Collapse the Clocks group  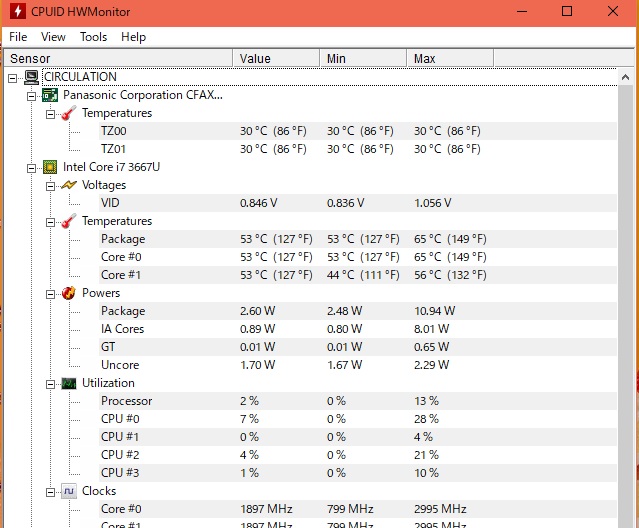(x=50, y=492)
